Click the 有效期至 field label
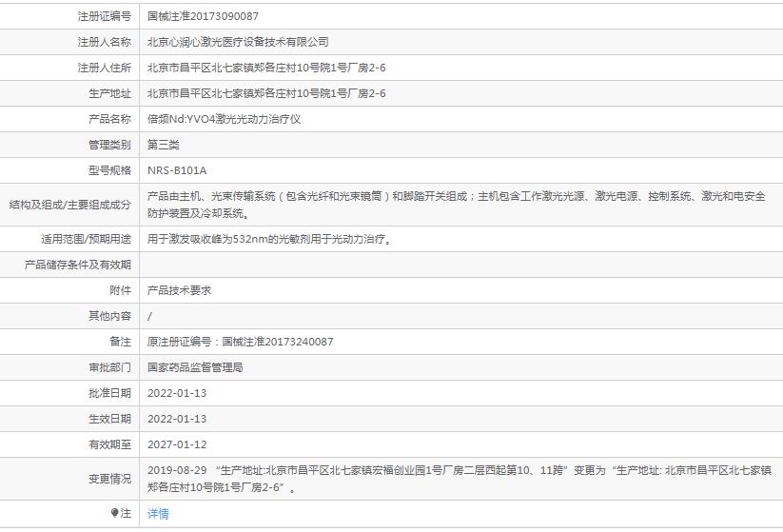This screenshot has width=783, height=532. pyautogui.click(x=109, y=444)
